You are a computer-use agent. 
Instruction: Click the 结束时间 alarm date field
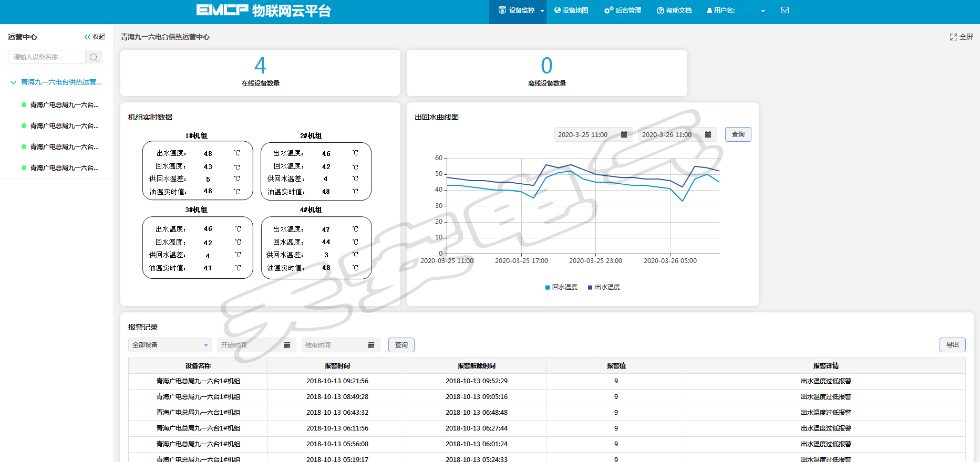[x=341, y=345]
